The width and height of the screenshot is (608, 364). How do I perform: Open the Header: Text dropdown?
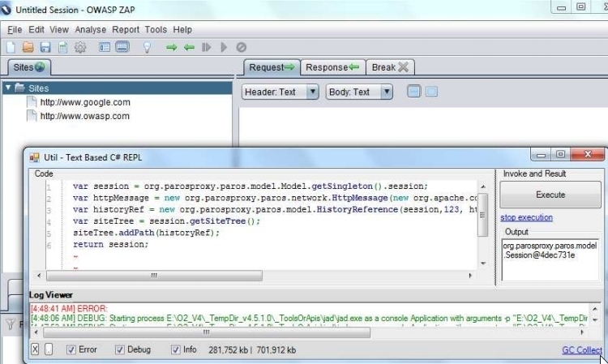tap(280, 92)
